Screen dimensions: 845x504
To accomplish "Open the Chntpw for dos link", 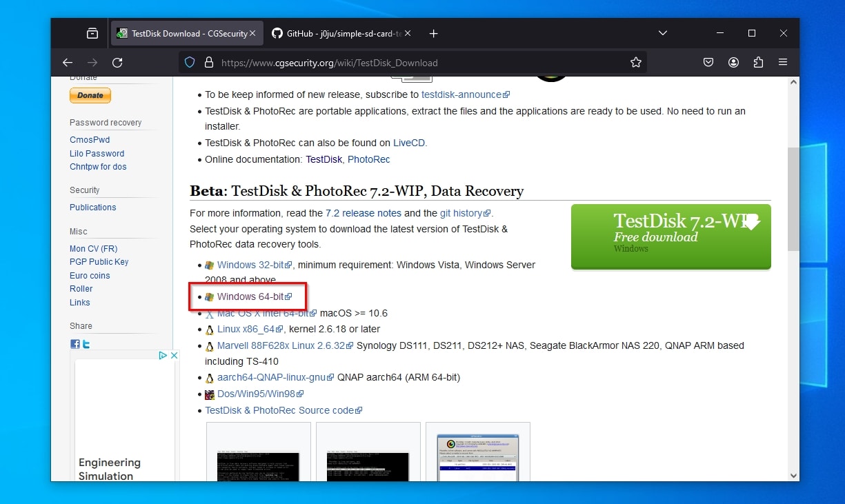I will (98, 167).
